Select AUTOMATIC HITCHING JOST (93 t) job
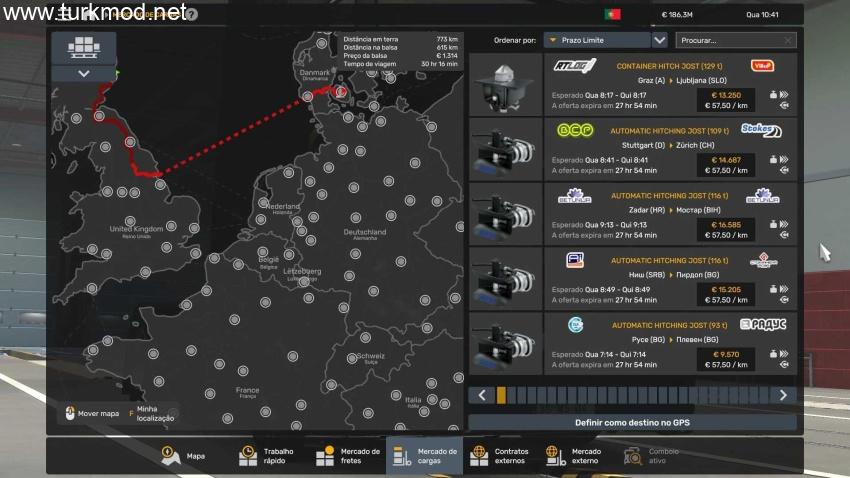 point(669,325)
